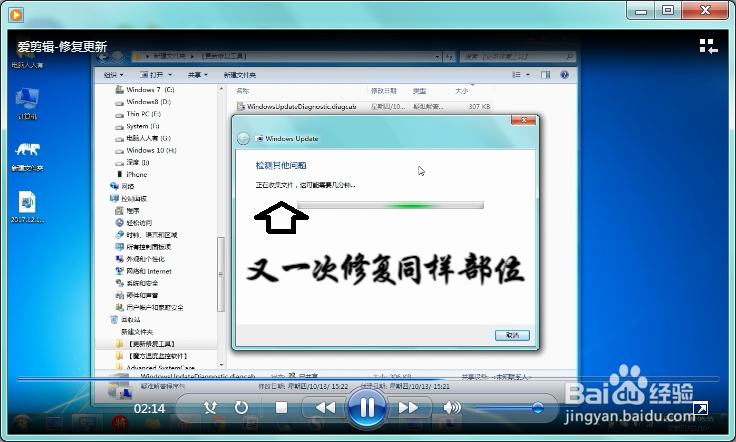Toggle shuffle mode in player
The height and width of the screenshot is (442, 736).
tap(210, 407)
